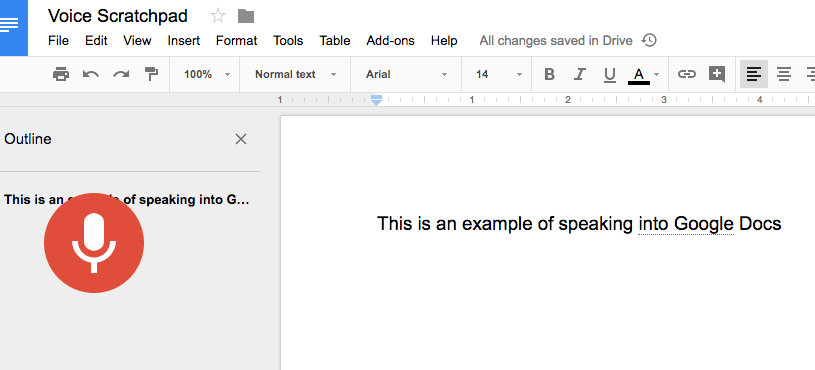Open the zoom 100% dropdown
815x370 pixels.
tap(206, 74)
